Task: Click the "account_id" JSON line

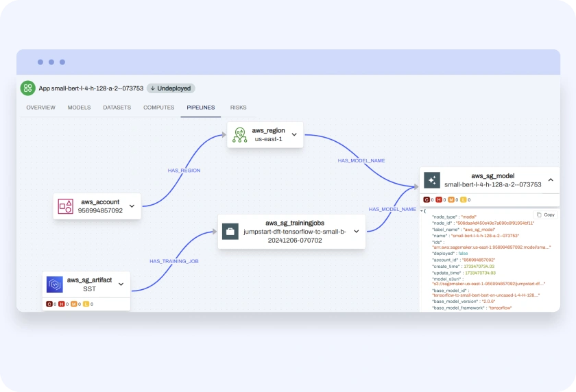Action: click(464, 260)
